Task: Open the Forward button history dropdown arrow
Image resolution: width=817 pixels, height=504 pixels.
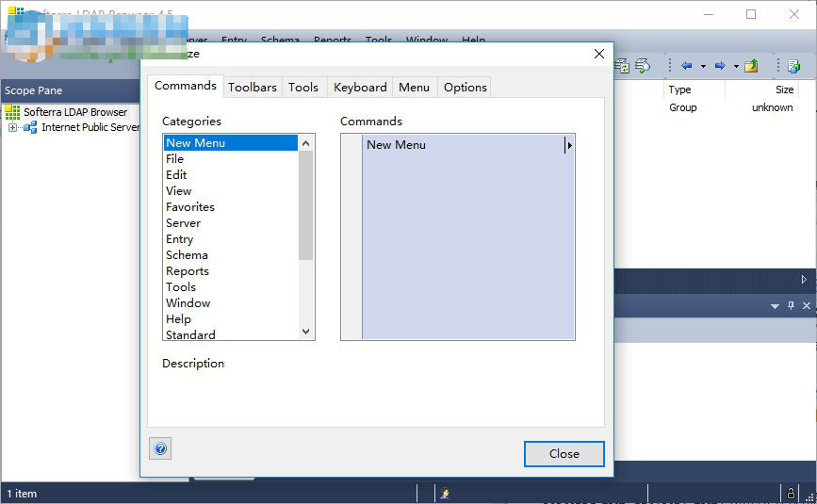Action: (735, 66)
